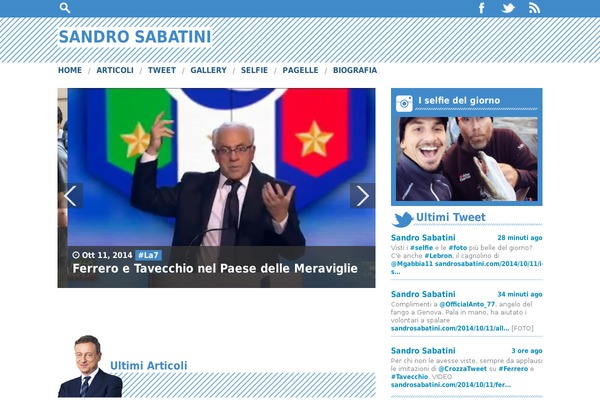This screenshot has height=400, width=600.
Task: Click the SANDRO SABATINI site title
Action: [x=135, y=37]
